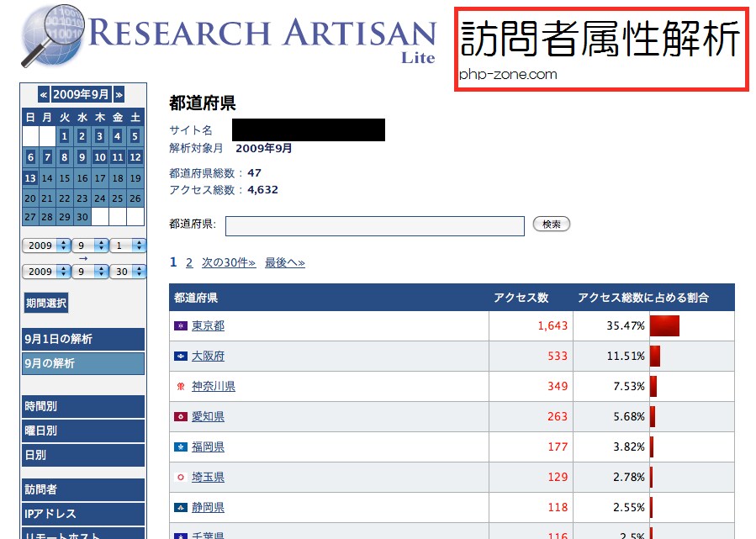Click the 2.78% value for Saitama
Screen dimensions: 756x539
(x=629, y=478)
